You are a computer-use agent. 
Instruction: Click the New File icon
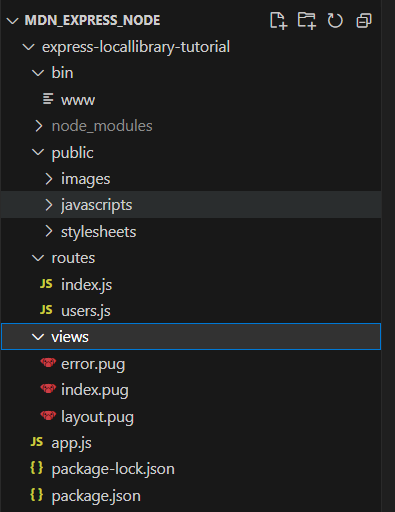coord(278,21)
